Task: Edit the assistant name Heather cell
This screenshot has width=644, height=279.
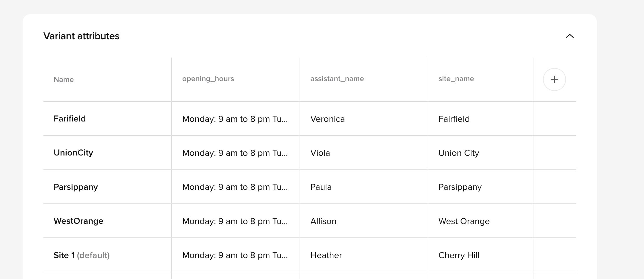Action: click(x=326, y=255)
